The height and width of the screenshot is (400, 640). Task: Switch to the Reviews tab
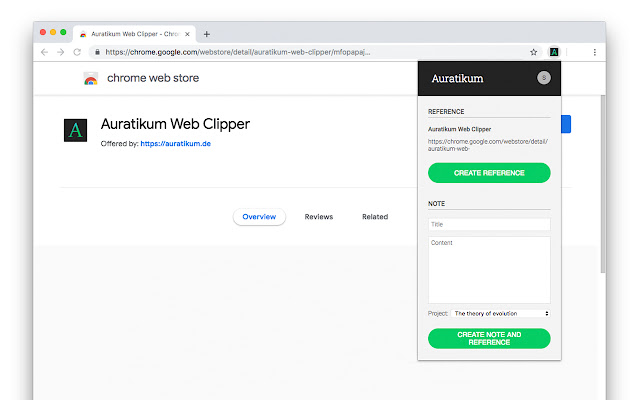tap(319, 217)
